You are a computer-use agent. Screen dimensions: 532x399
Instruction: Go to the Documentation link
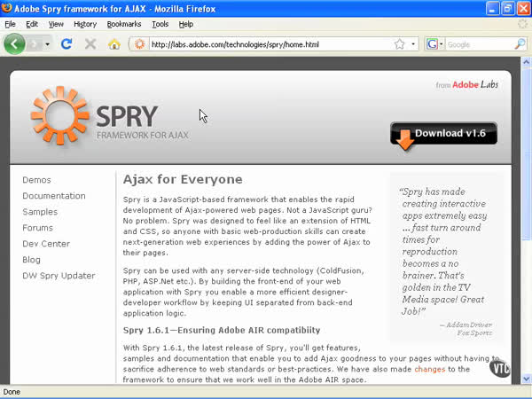[54, 196]
